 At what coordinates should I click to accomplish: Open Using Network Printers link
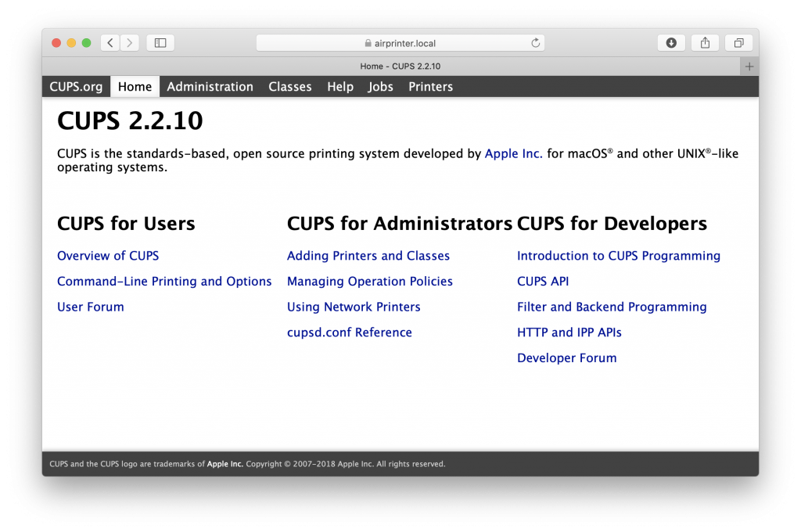tap(354, 307)
